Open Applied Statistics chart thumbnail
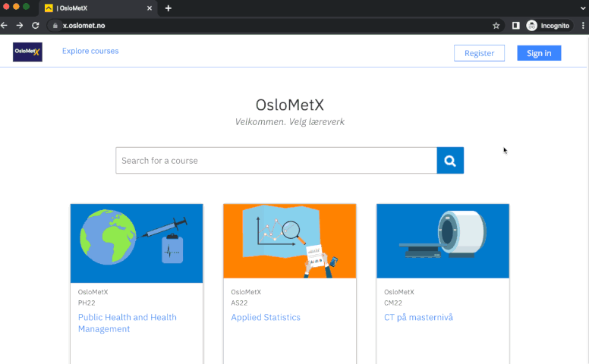Viewport: 589px width, 364px height. coord(290,241)
